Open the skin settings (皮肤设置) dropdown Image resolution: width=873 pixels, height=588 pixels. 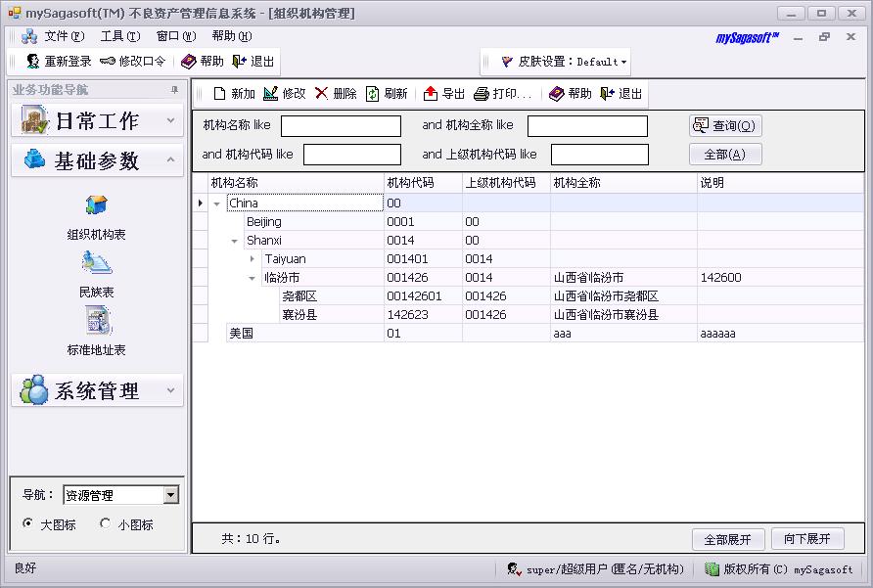tap(623, 63)
